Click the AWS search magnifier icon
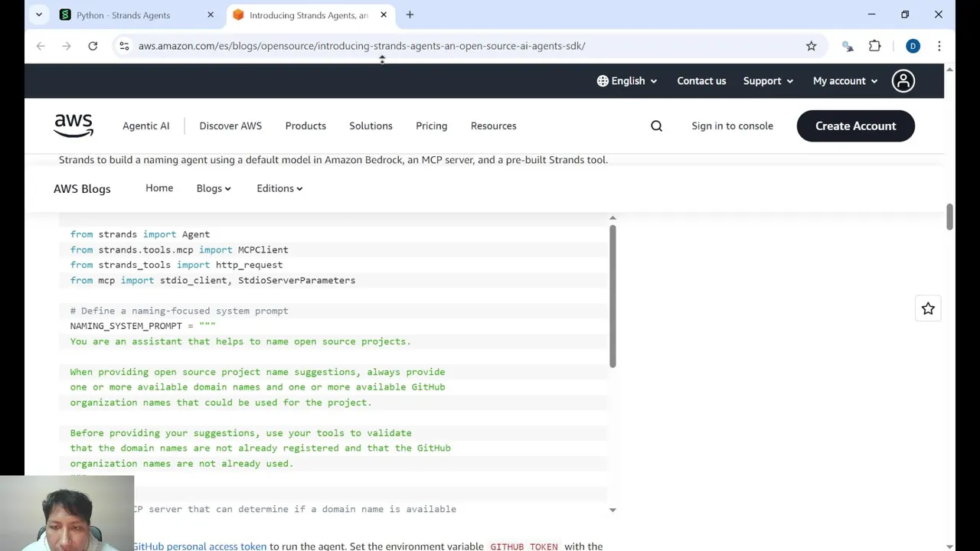The height and width of the screenshot is (551, 980). pos(656,126)
